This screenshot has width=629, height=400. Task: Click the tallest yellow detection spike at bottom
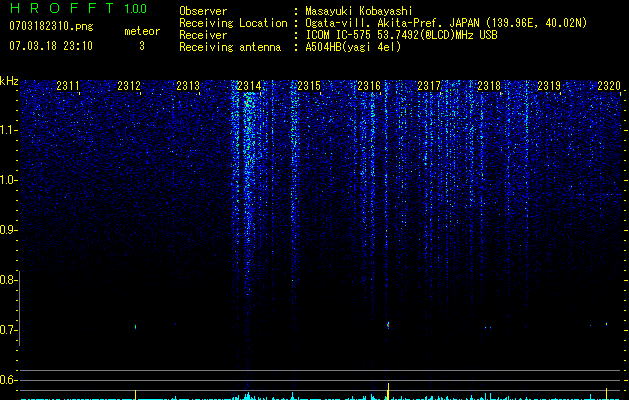click(388, 391)
